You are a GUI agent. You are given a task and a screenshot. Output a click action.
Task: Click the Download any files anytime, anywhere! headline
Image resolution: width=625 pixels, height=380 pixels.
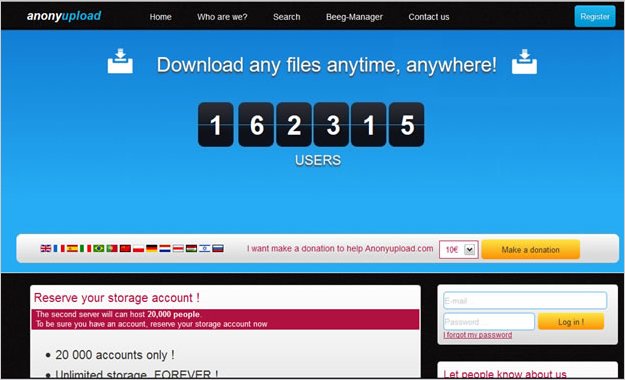coord(326,65)
